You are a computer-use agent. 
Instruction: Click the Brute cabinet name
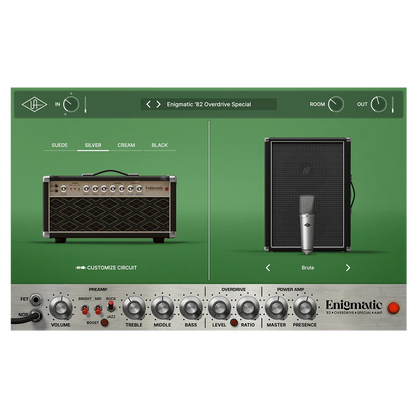pos(308,268)
